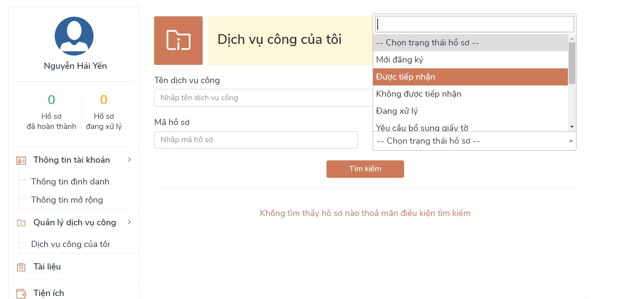Collapse the Quản lý dịch vụ công chevron
Screen dimensions: 644x299
click(129, 222)
